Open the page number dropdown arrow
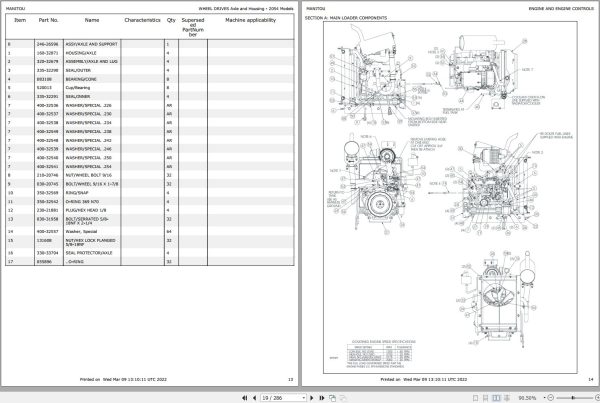 [x=304, y=398]
